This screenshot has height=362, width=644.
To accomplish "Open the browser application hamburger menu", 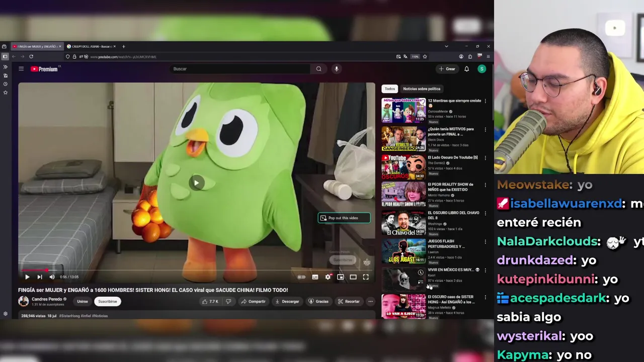I will [488, 57].
